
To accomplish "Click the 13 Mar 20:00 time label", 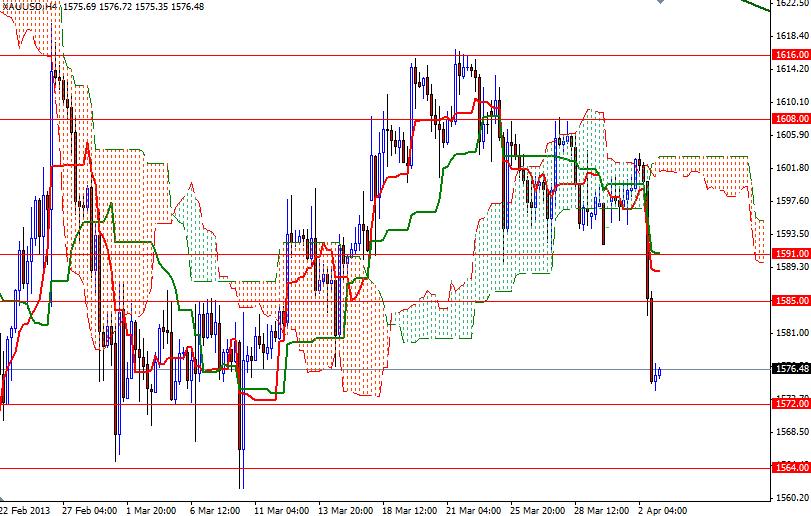I will tap(346, 509).
